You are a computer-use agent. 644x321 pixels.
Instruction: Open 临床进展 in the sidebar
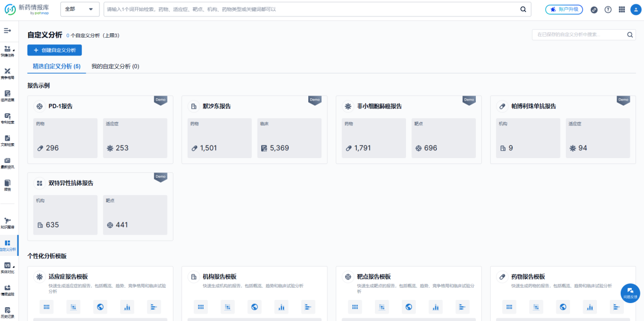(x=7, y=95)
